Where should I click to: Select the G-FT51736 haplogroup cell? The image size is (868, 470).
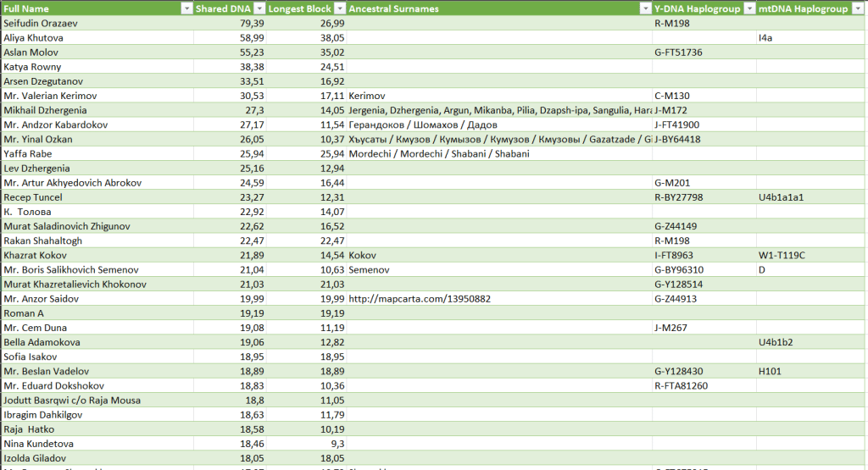tap(678, 53)
